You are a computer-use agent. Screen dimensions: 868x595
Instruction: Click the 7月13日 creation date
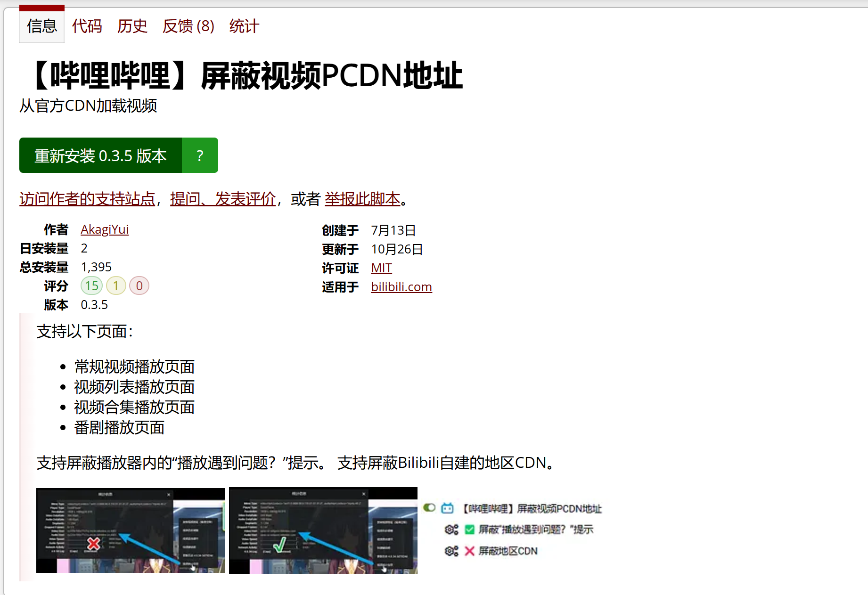click(393, 230)
